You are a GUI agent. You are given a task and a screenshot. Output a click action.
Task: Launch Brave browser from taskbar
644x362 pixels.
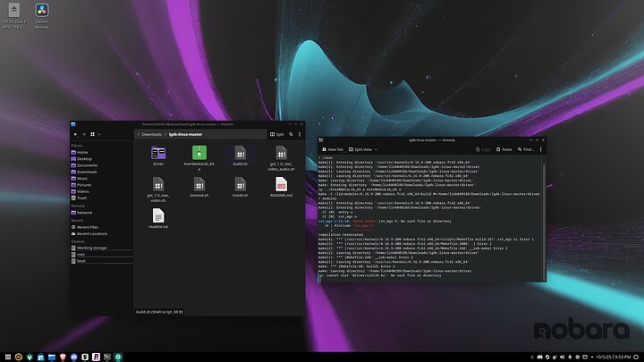tap(63, 357)
